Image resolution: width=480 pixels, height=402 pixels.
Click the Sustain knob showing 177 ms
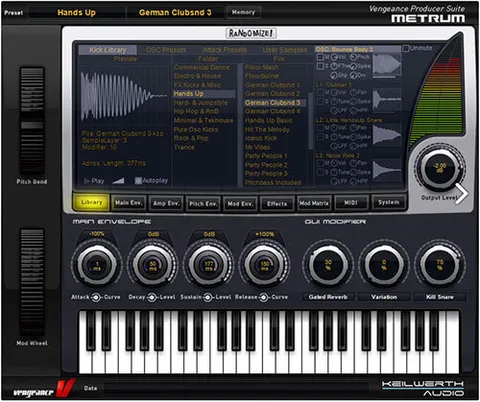209,265
